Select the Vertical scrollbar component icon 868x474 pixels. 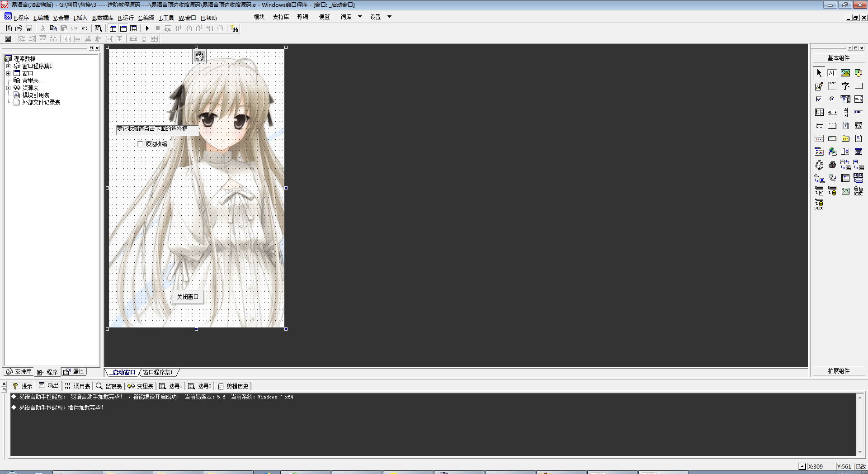pyautogui.click(x=845, y=112)
